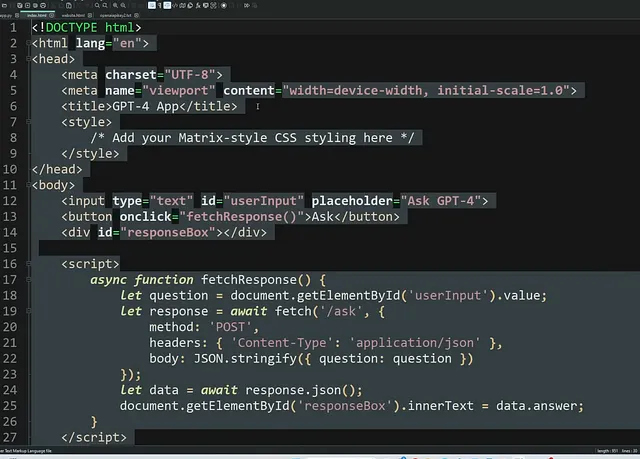
Task: Click inside the 'GPT-4 App' title text
Action: pos(145,106)
